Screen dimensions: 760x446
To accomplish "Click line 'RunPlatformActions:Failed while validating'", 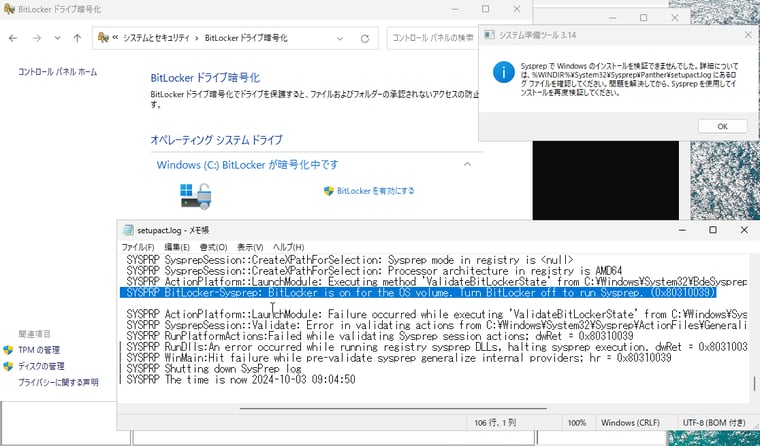I will click(x=380, y=336).
